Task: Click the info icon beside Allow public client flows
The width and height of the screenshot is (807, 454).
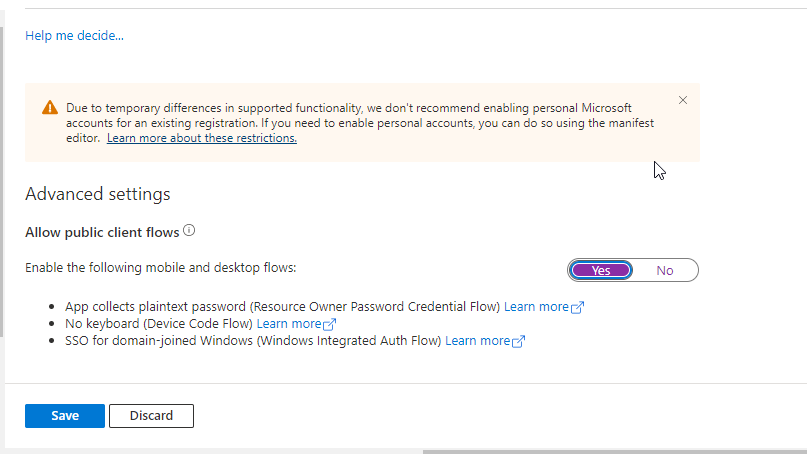Action: [189, 231]
